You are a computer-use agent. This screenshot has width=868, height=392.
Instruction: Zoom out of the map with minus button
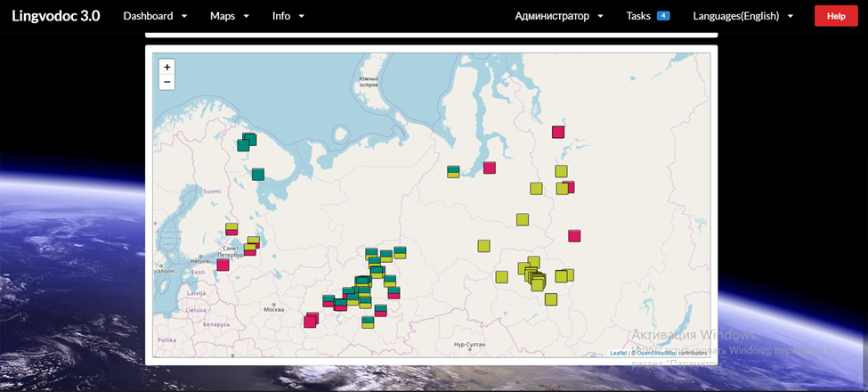pos(166,82)
